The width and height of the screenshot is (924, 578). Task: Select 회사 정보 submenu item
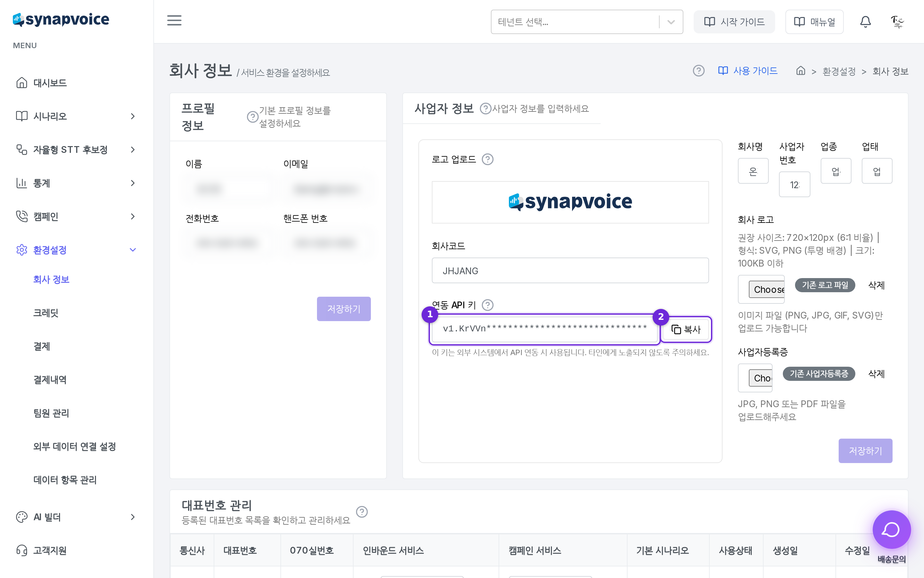pyautogui.click(x=51, y=279)
